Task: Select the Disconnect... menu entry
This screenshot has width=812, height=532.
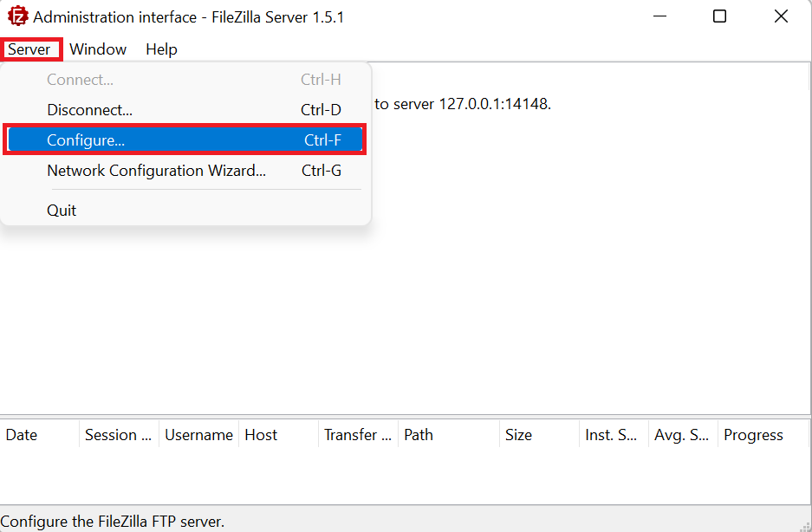Action: pos(185,110)
